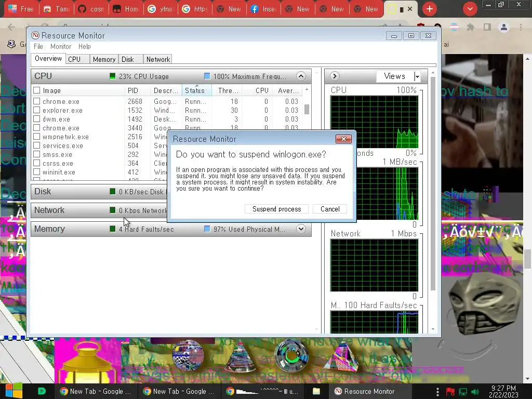Image resolution: width=532 pixels, height=399 pixels.
Task: Open the Chrome profile avatar
Action: [504, 27]
